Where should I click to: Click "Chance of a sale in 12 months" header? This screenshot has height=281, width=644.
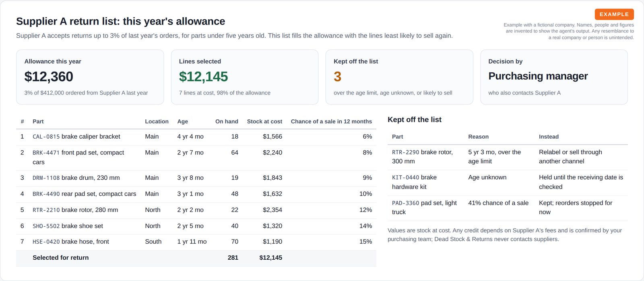(331, 121)
